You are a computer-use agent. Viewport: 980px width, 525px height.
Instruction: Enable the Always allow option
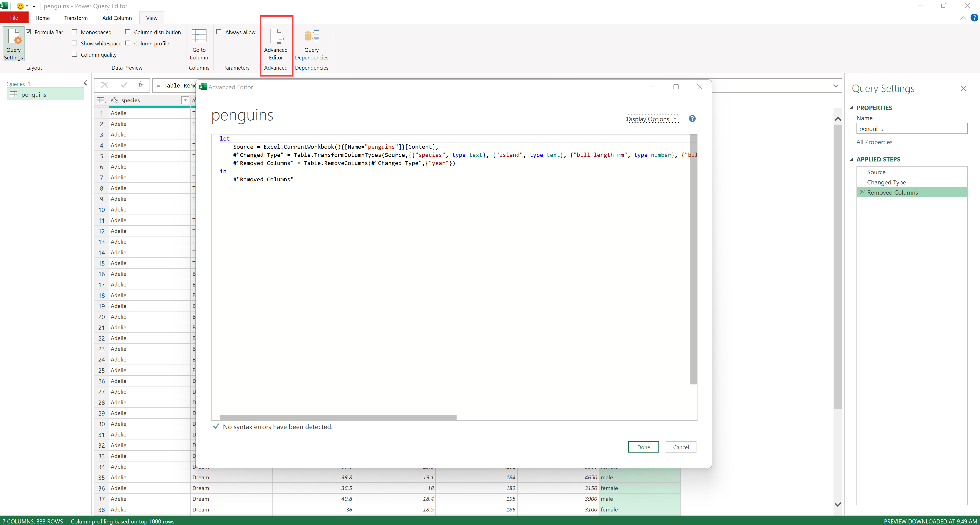point(219,32)
